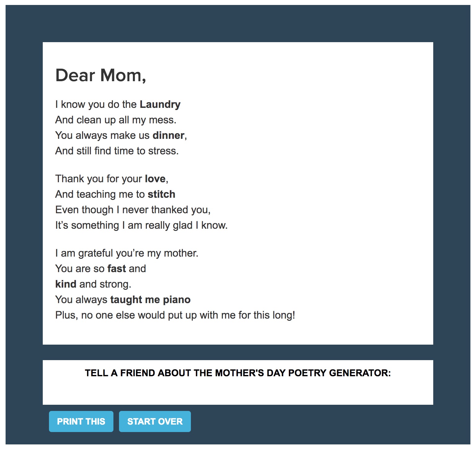Click the PRINT THIS button
The height and width of the screenshot is (450, 476).
(81, 421)
